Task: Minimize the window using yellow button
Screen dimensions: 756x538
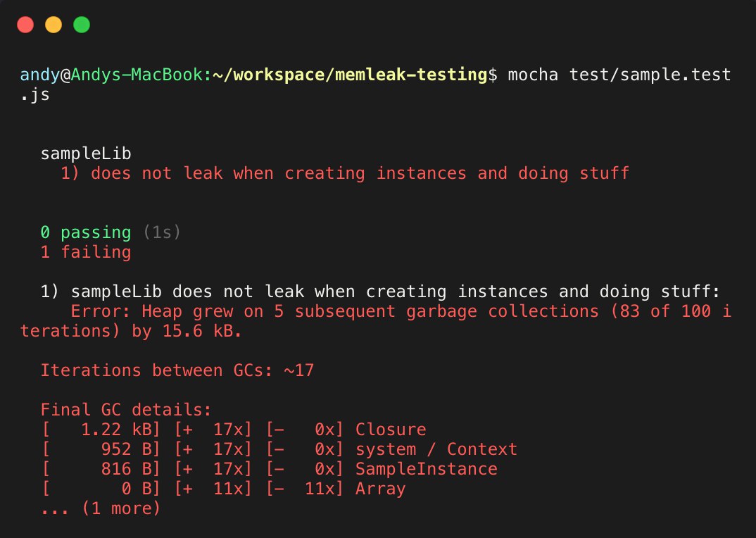Action: (53, 25)
